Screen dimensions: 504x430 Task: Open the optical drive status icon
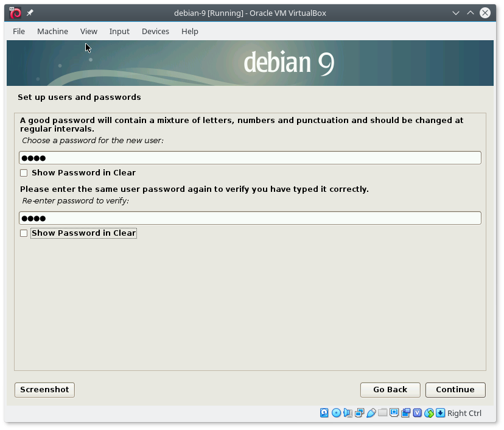(x=336, y=413)
